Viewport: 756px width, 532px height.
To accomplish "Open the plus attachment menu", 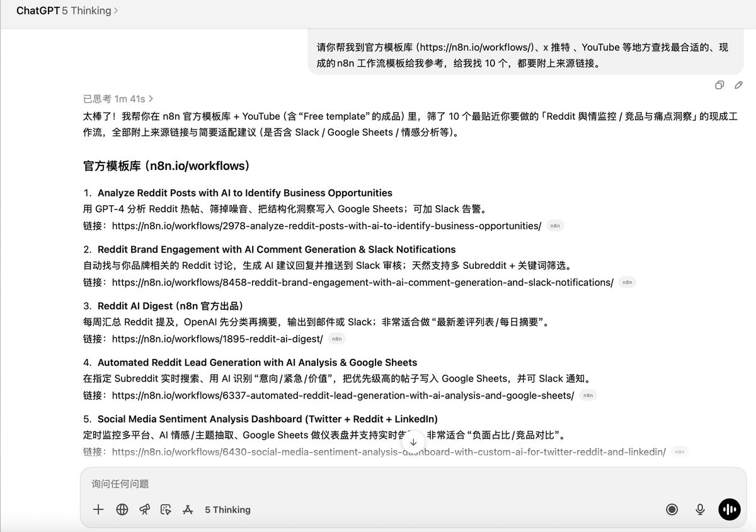I will [x=98, y=509].
